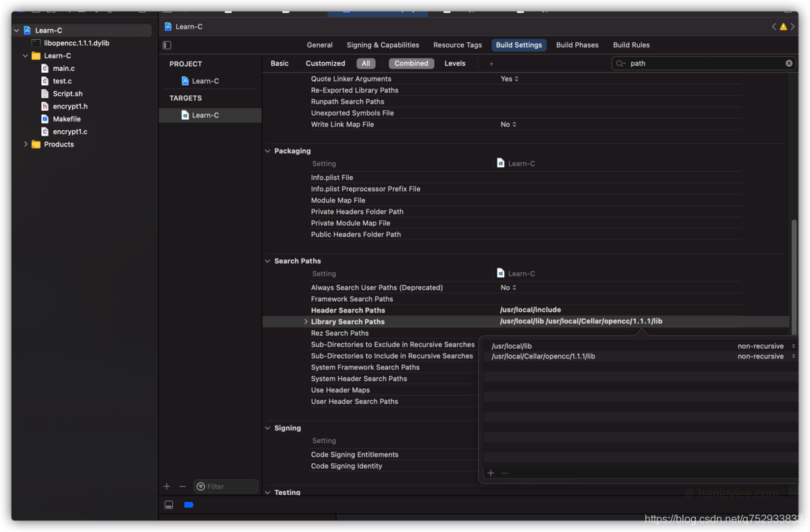Add a new path with popover plus button
This screenshot has height=532, width=810.
tap(491, 473)
